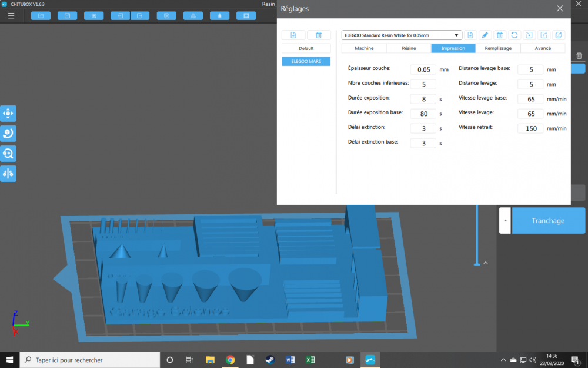Viewport: 588px width, 368px height.
Task: Add a new machine with plus icon
Action: 293,35
